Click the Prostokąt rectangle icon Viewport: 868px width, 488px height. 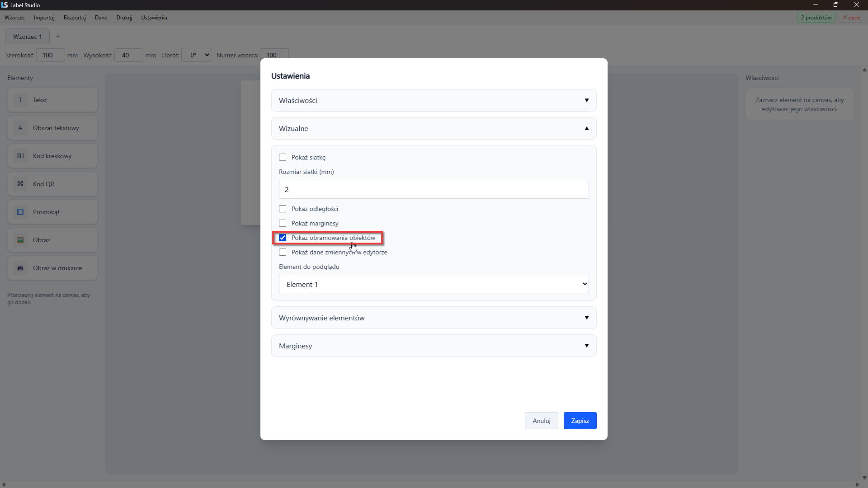(x=20, y=212)
